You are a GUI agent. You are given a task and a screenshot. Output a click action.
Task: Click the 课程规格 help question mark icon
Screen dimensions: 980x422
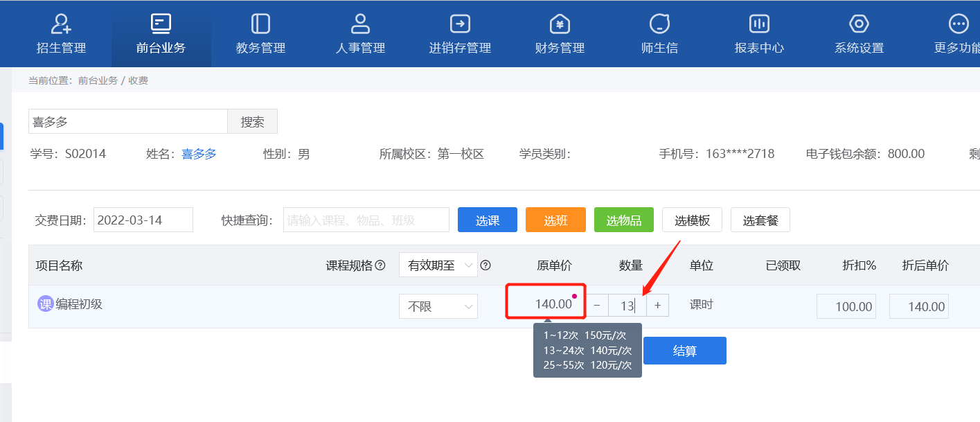[380, 265]
